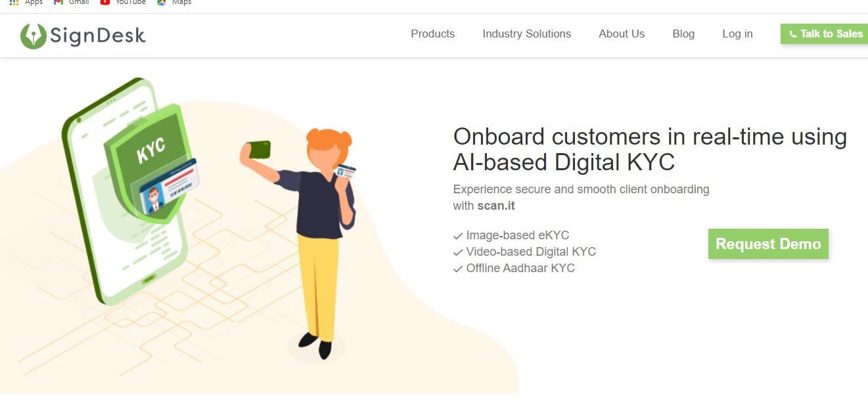Click the Maps bookmark icon
The image size is (868, 420).
[x=162, y=3]
